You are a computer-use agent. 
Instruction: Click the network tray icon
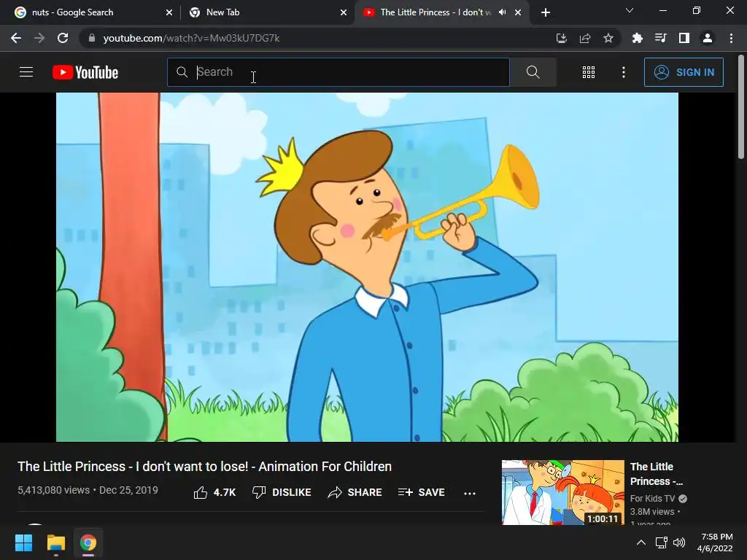point(661,542)
